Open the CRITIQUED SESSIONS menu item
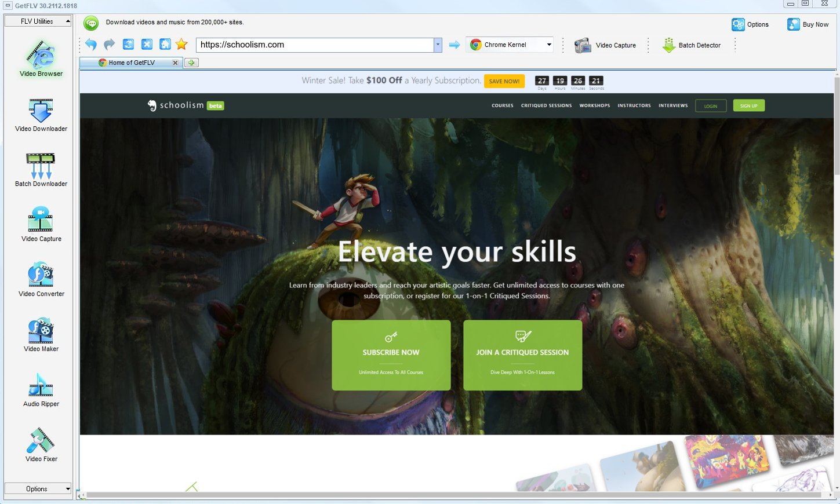Image resolution: width=840 pixels, height=504 pixels. [546, 105]
